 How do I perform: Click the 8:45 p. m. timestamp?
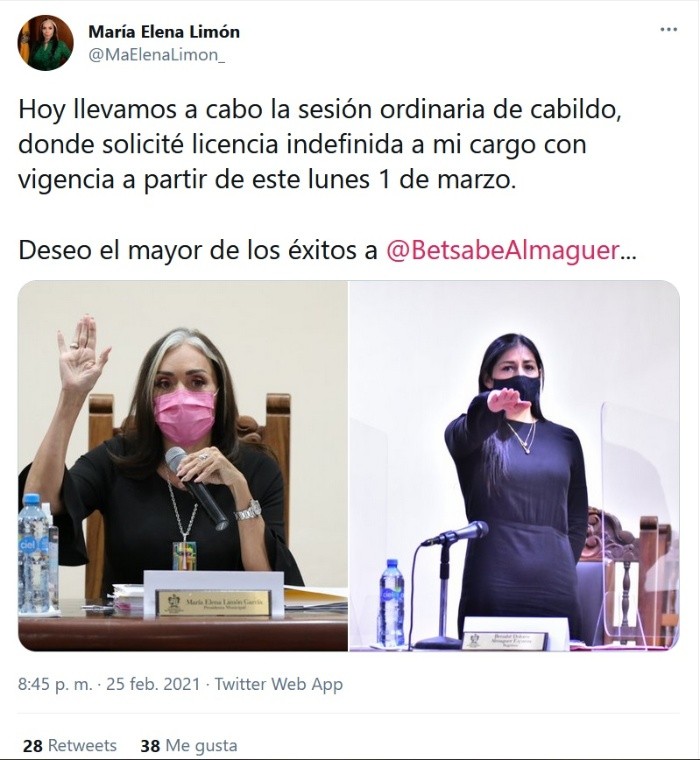click(x=55, y=684)
